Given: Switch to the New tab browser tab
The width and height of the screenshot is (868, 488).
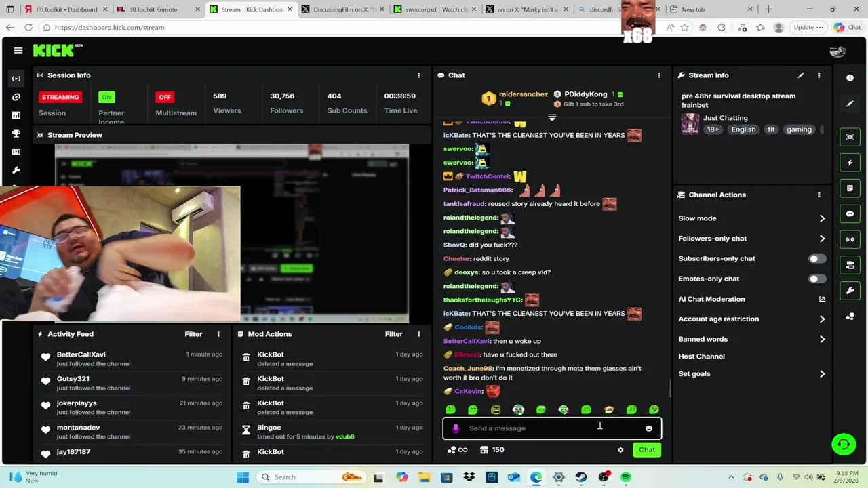Looking at the screenshot, I should pyautogui.click(x=709, y=9).
